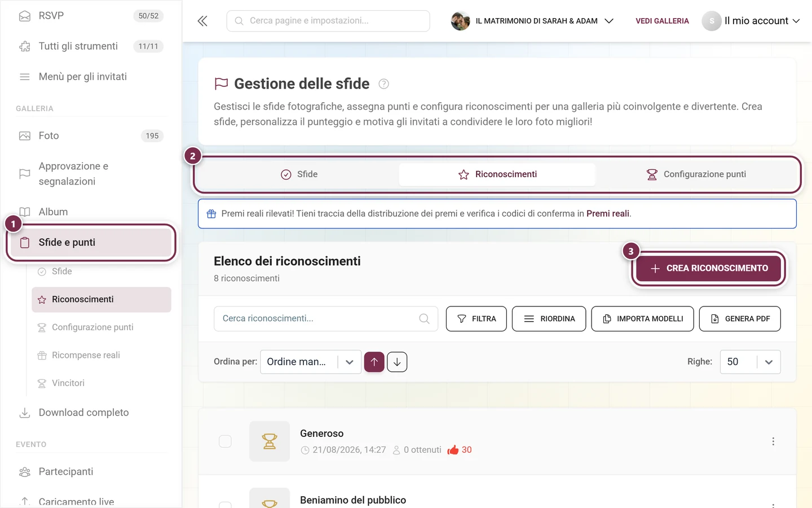812x508 pixels.
Task: Click the Riordina button
Action: point(549,319)
